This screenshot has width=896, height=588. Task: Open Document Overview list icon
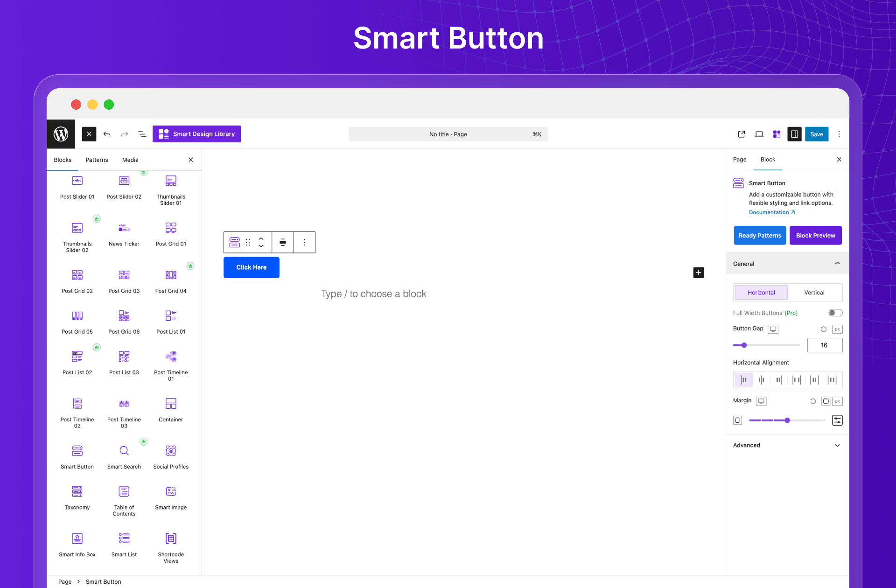click(142, 134)
